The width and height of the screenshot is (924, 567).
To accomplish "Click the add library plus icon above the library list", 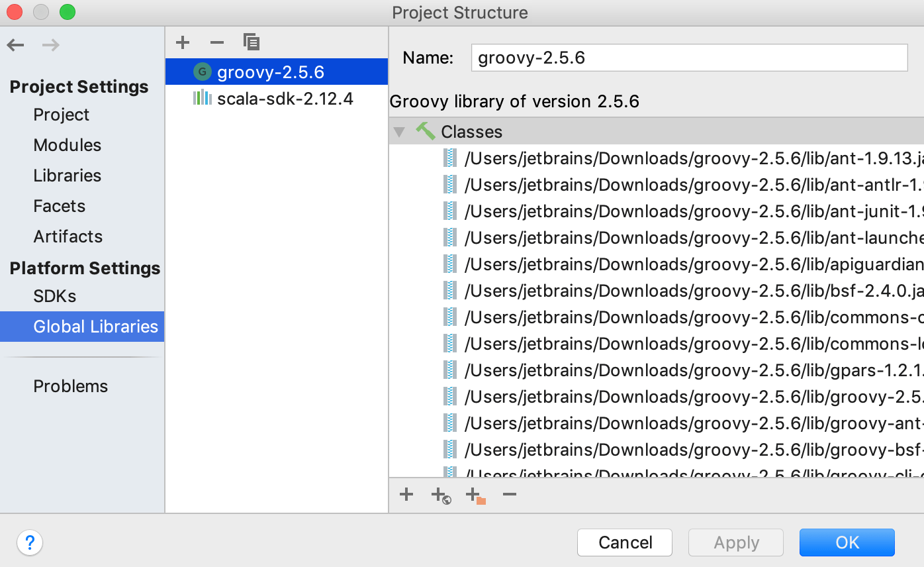I will (x=182, y=42).
